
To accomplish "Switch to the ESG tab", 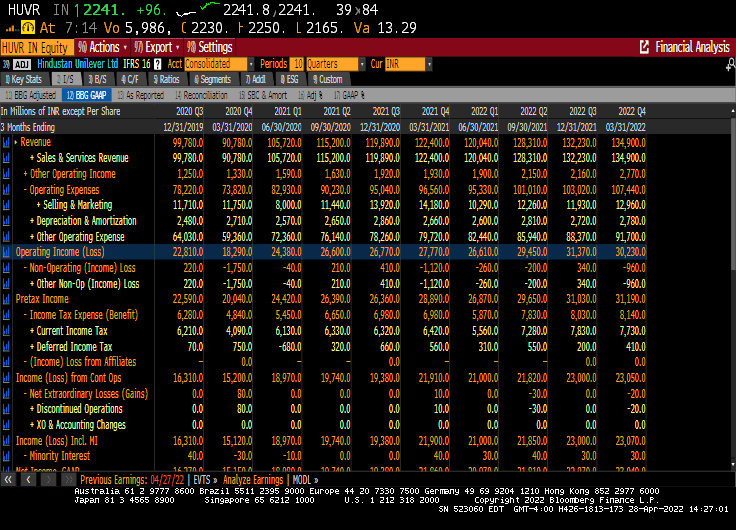I will tap(290, 79).
